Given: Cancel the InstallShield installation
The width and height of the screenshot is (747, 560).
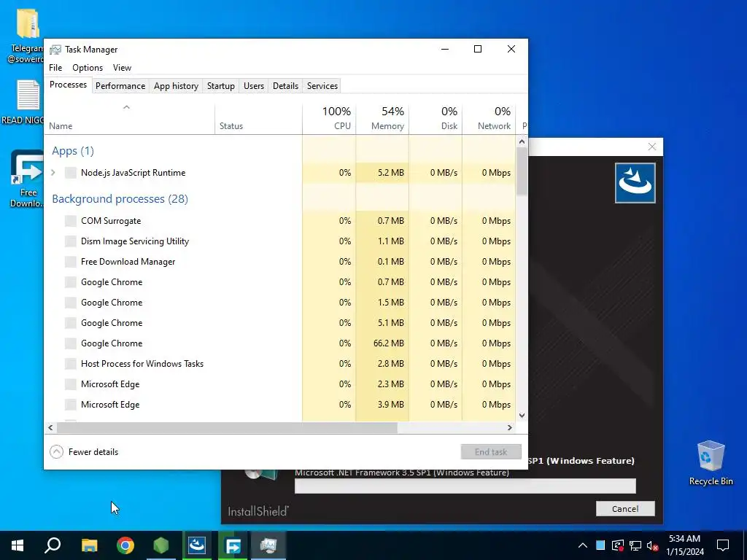Looking at the screenshot, I should click(625, 508).
